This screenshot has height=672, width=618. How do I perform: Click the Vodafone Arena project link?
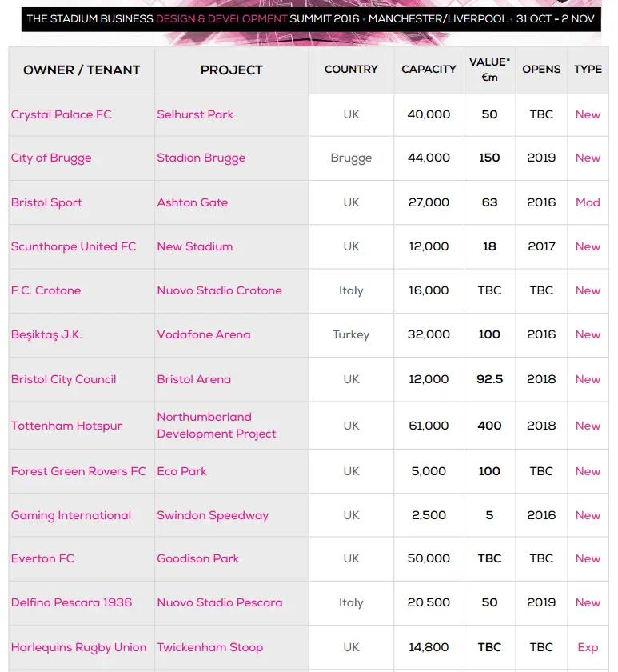[203, 334]
